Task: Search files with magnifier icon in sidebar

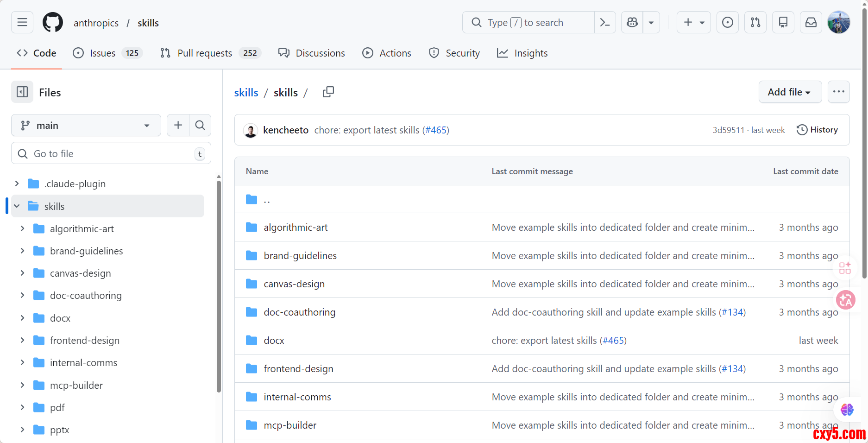Action: click(200, 125)
